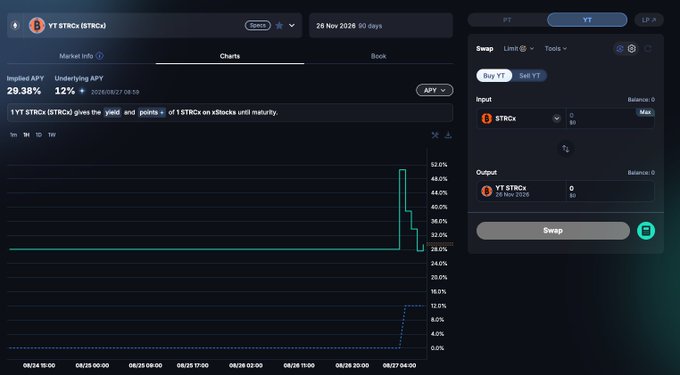
Task: Switch to the YT tab
Action: click(587, 20)
